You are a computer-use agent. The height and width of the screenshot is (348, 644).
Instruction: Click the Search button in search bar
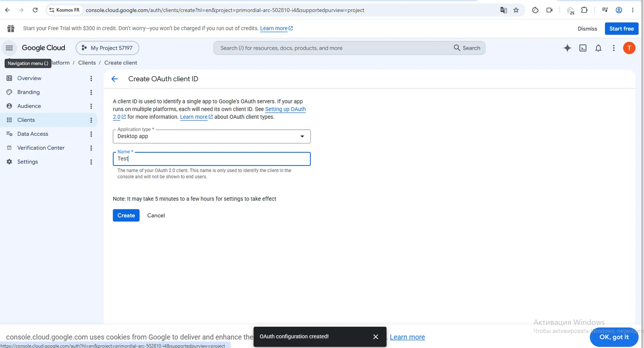click(x=467, y=48)
